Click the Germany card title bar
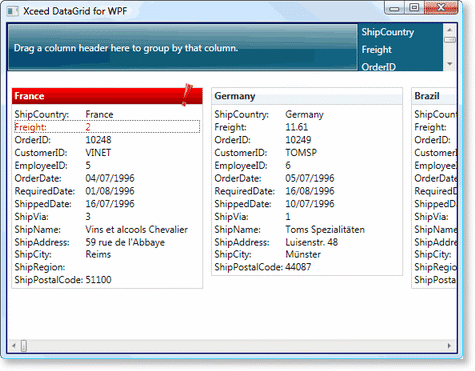The image size is (475, 371). 307,96
